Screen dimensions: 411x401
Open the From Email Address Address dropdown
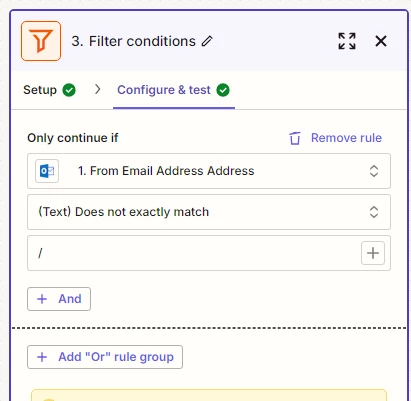(x=209, y=171)
